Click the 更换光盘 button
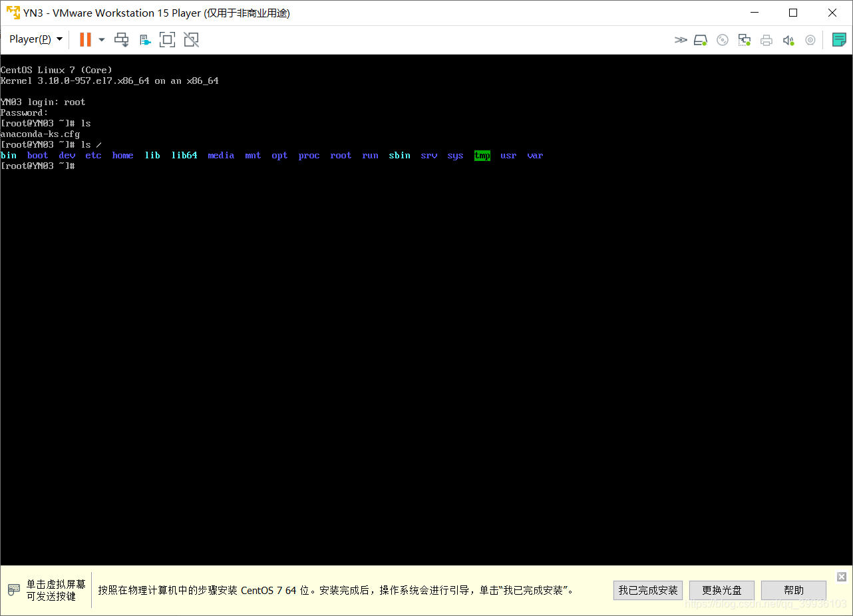The height and width of the screenshot is (616, 853). click(722, 590)
